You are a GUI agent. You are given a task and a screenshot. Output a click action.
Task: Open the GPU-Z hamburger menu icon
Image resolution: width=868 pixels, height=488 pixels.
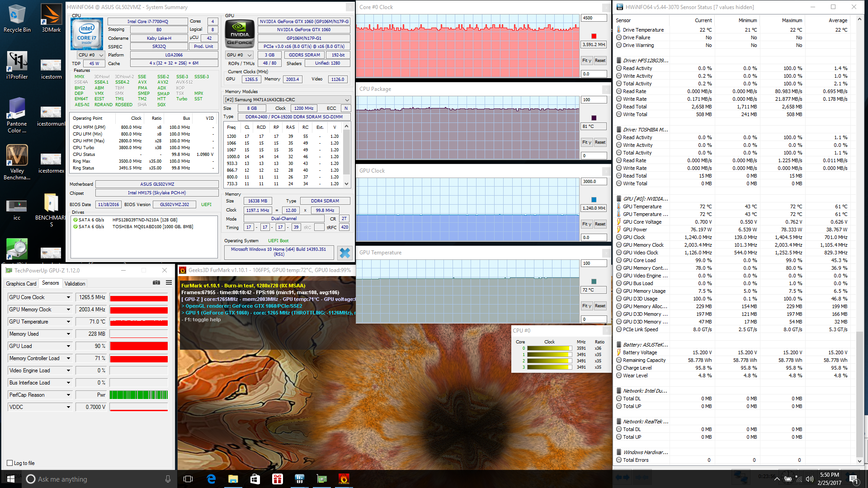coord(169,283)
